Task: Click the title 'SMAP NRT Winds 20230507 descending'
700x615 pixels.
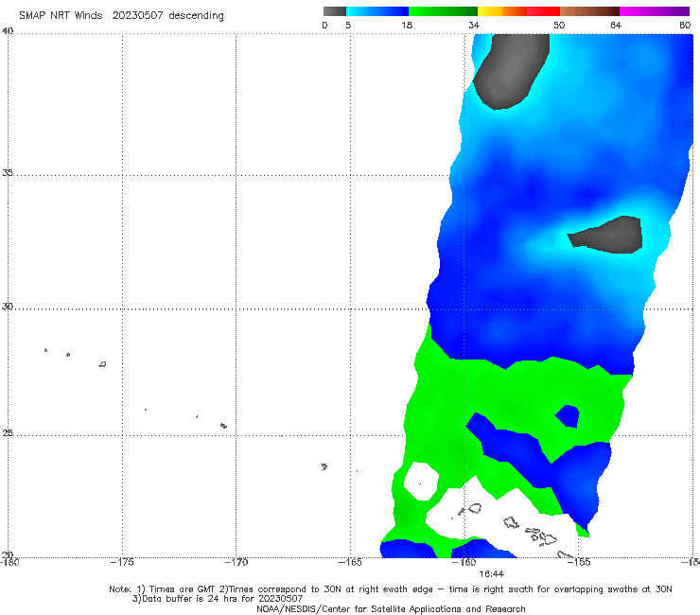Action: pyautogui.click(x=121, y=16)
